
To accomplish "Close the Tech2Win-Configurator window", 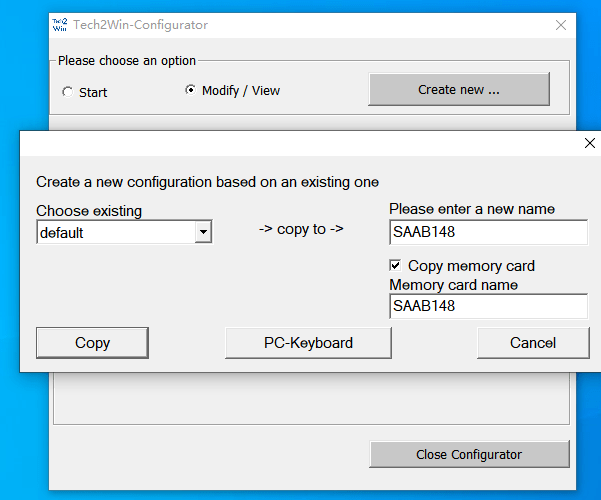I will pyautogui.click(x=560, y=25).
